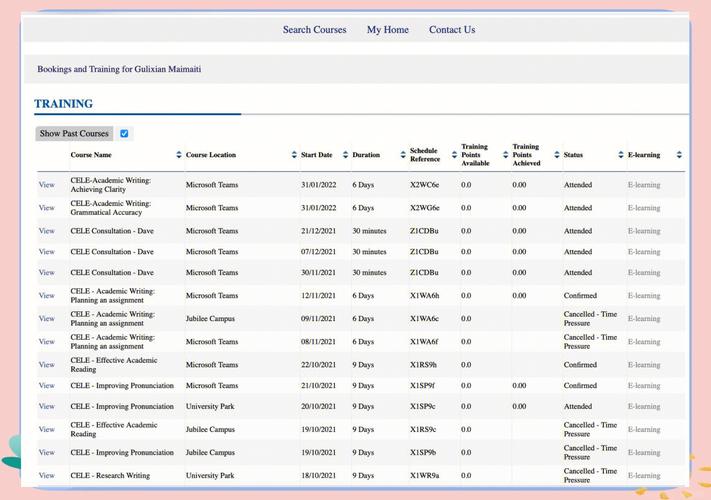Open the Search Courses menu item

314,30
